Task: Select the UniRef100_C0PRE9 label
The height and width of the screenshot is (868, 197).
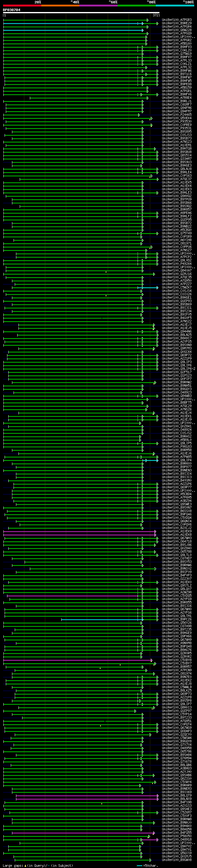Action: pyautogui.click(x=177, y=125)
